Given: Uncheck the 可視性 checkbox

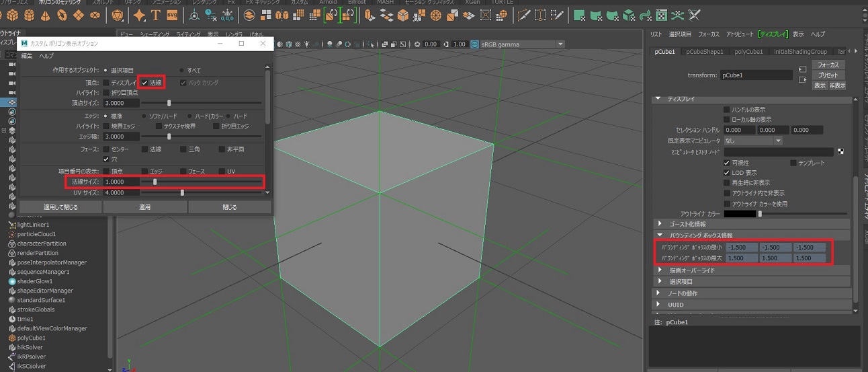Looking at the screenshot, I should pyautogui.click(x=726, y=163).
